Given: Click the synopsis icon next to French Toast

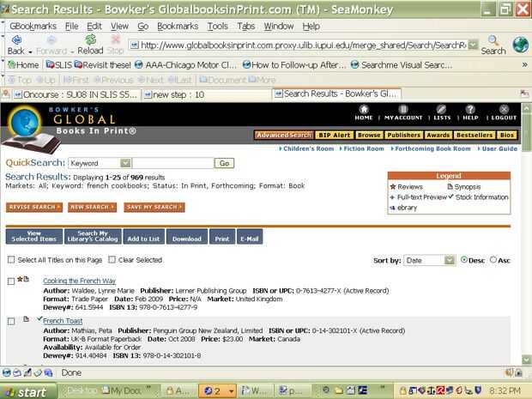Looking at the screenshot, I should click(x=26, y=319).
